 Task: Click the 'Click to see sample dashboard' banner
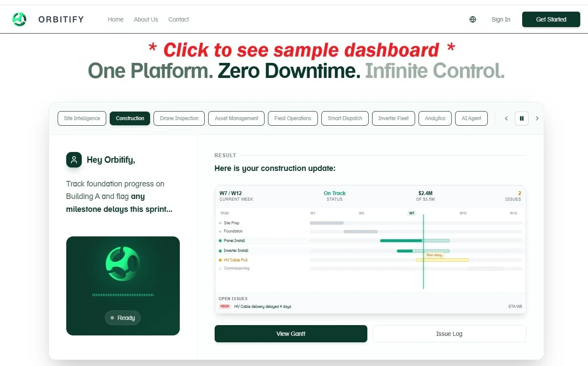click(301, 50)
